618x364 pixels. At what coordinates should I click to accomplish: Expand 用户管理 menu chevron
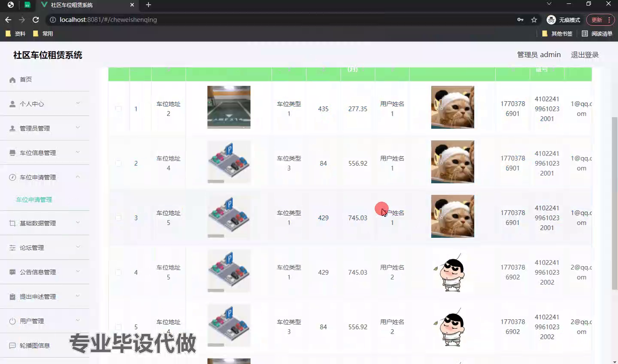(x=78, y=320)
